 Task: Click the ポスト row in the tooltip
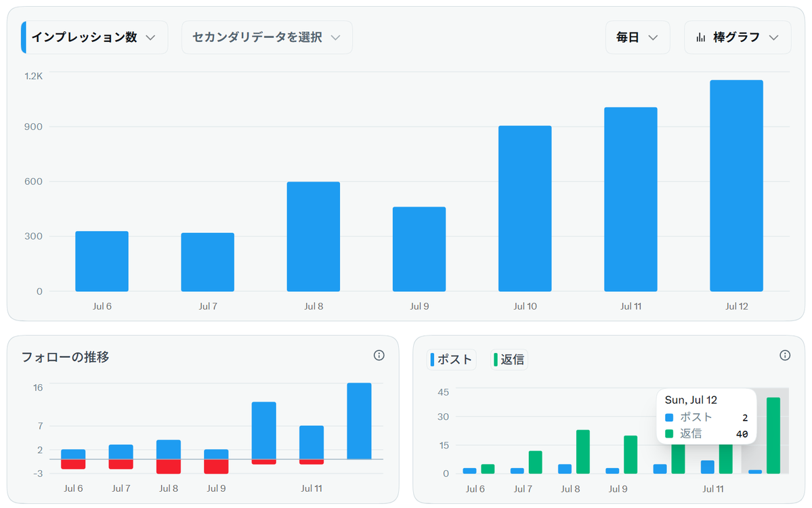(x=706, y=417)
